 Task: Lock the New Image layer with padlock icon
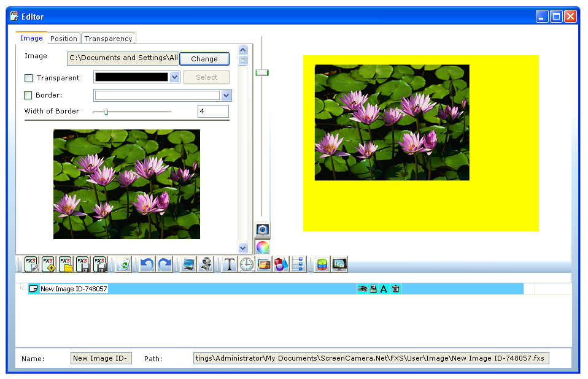(x=373, y=288)
